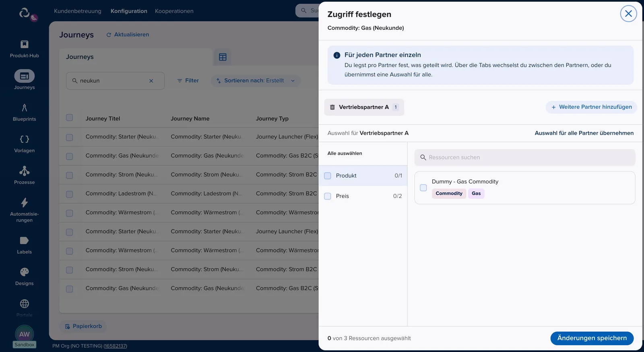Open Automatisierungen in the sidebar

(24, 210)
